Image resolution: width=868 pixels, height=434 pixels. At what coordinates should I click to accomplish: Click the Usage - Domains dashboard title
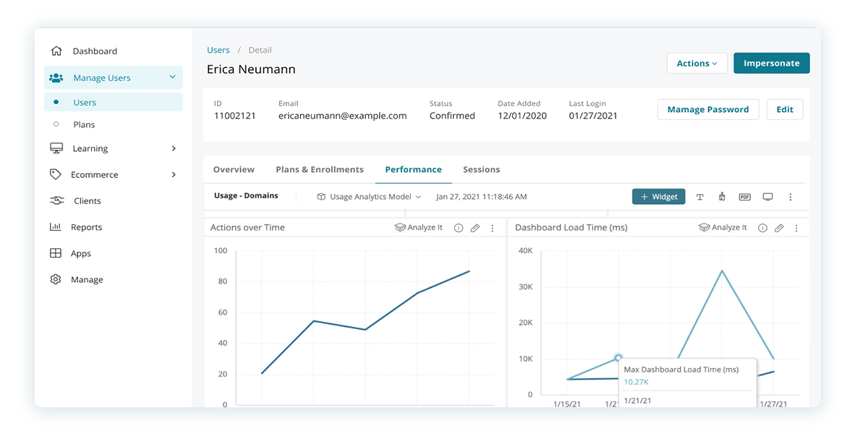246,196
